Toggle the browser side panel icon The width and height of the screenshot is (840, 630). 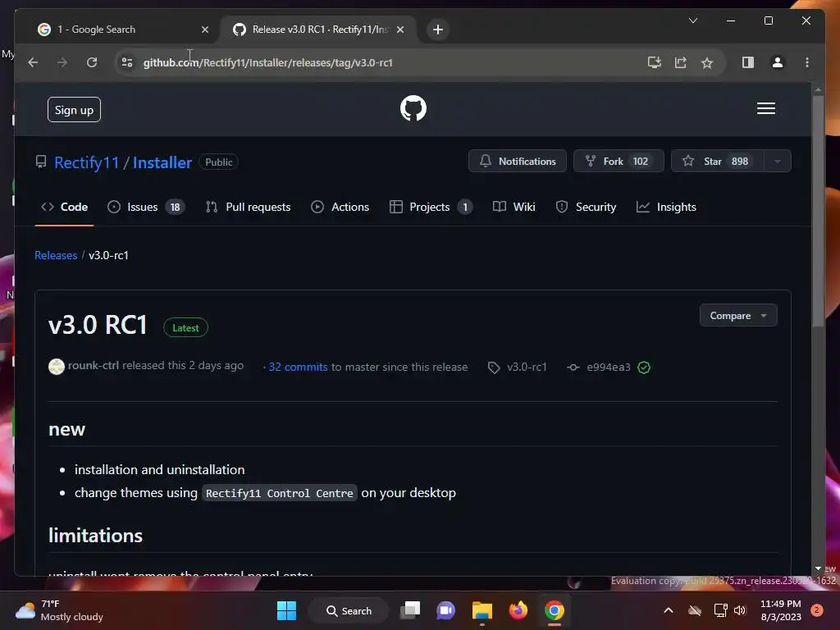point(748,62)
